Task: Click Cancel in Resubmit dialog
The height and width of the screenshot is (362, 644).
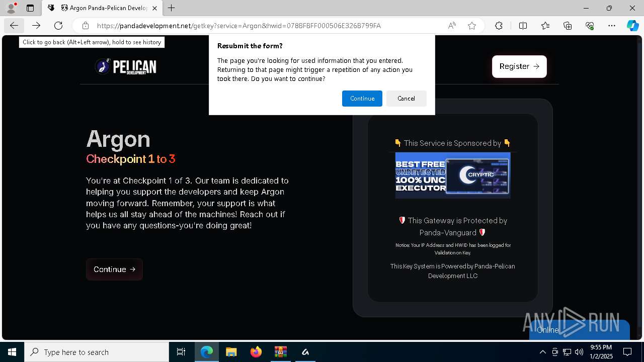Action: [406, 99]
